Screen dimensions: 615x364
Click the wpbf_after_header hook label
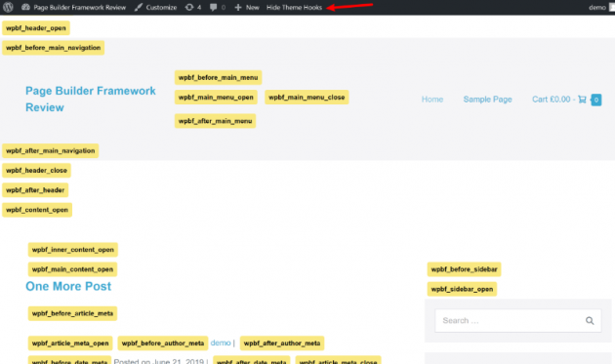tap(35, 190)
